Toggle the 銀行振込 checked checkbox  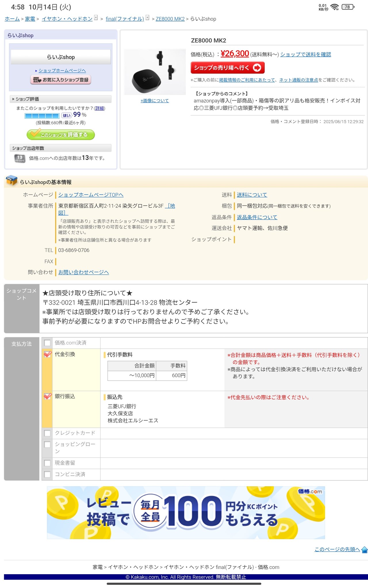tap(47, 396)
